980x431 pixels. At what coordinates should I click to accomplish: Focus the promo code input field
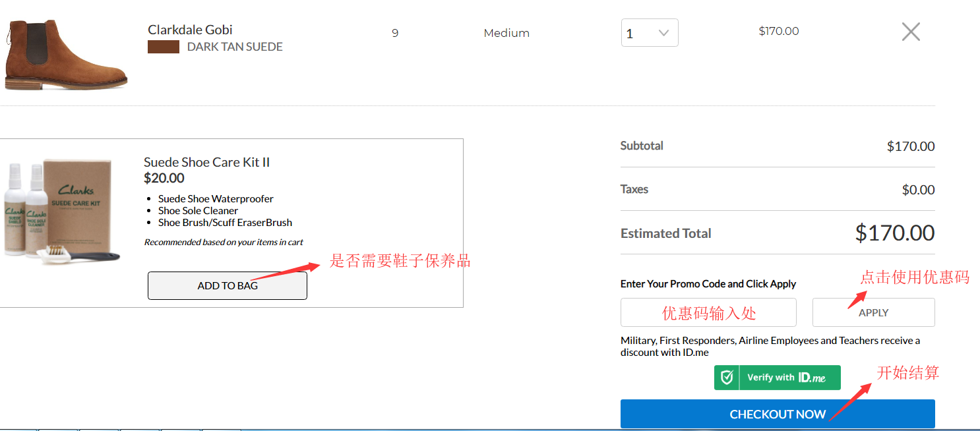point(708,312)
